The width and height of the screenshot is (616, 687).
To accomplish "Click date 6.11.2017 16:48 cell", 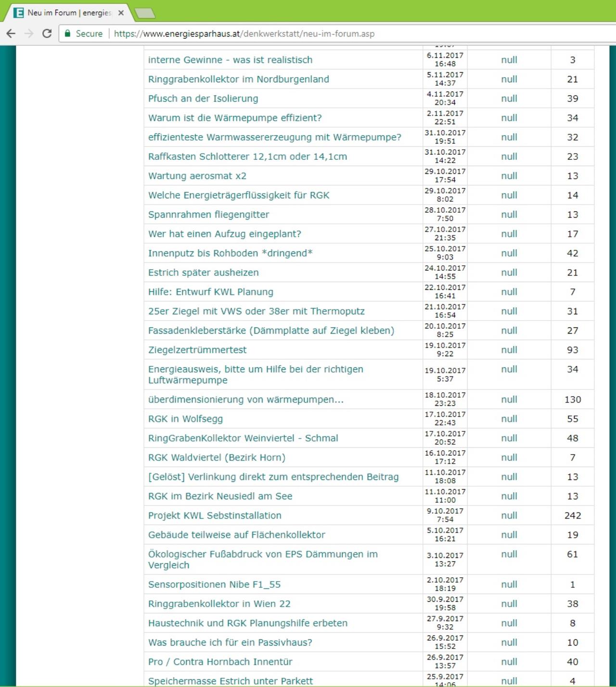I will pyautogui.click(x=445, y=60).
